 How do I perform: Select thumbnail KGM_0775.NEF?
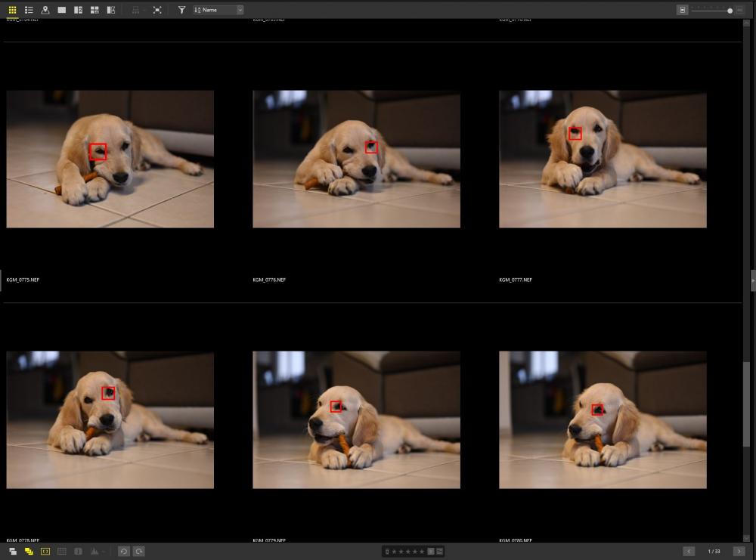tap(110, 159)
